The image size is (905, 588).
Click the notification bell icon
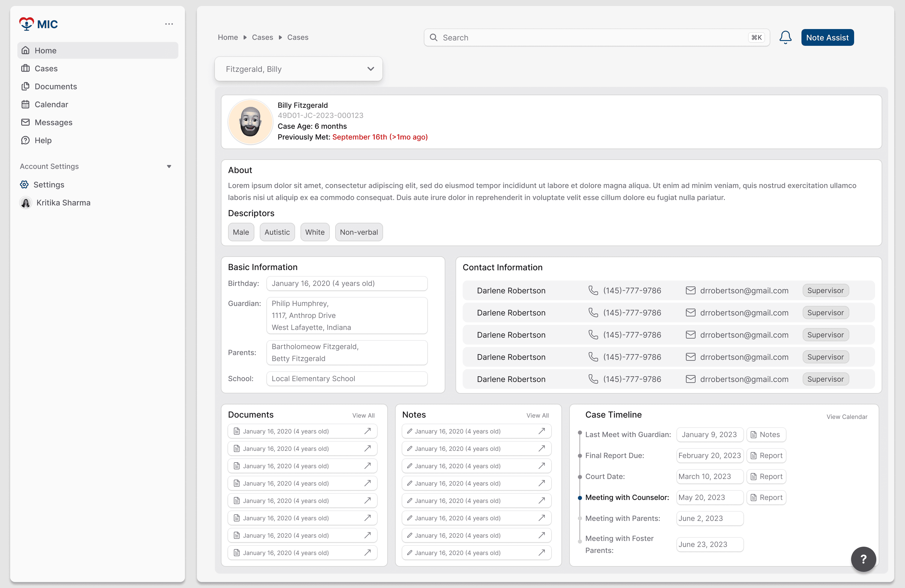tap(785, 37)
